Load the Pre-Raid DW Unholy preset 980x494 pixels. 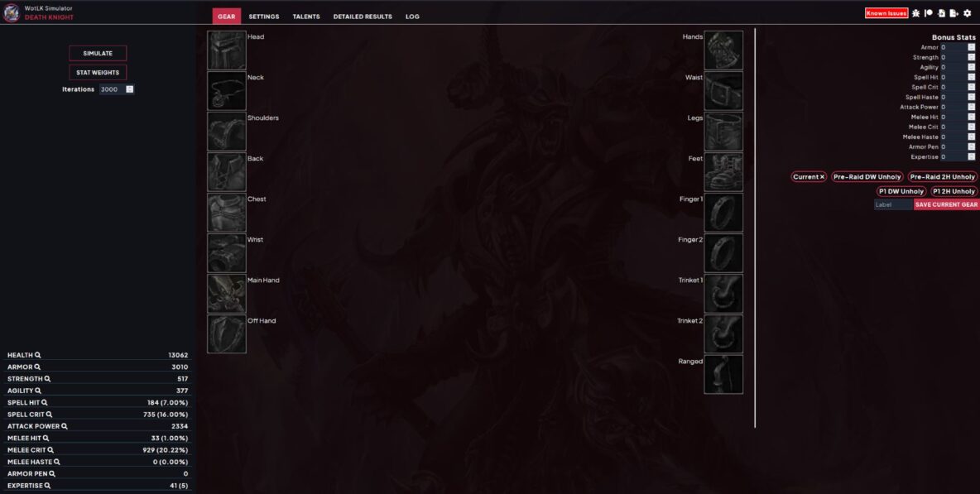868,176
